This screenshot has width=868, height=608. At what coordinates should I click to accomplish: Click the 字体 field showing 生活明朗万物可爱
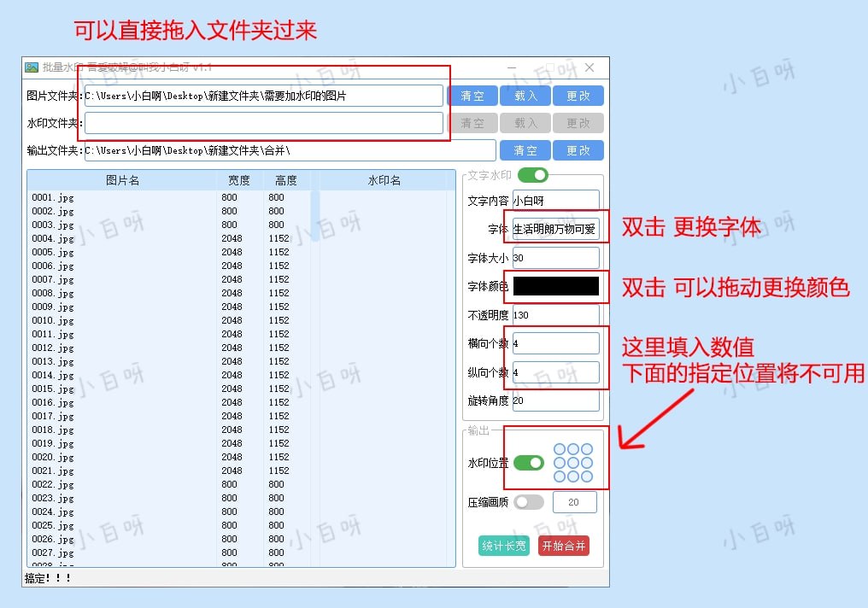click(555, 228)
